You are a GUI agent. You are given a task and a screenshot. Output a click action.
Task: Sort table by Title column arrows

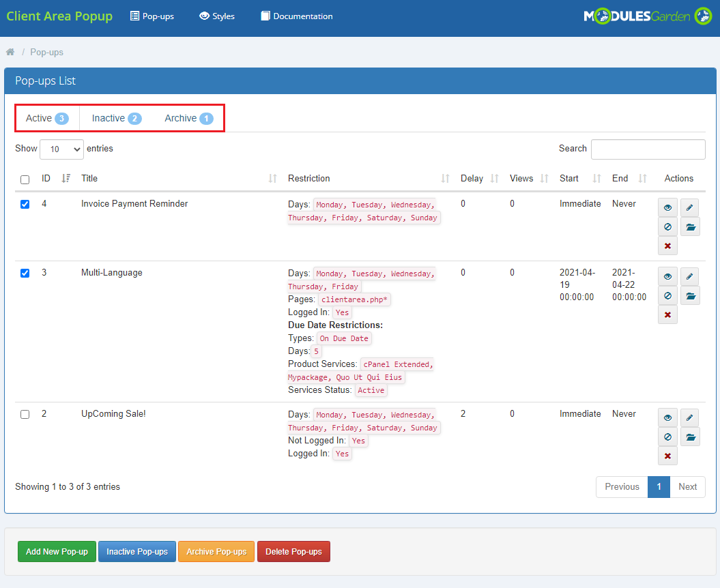coord(273,178)
